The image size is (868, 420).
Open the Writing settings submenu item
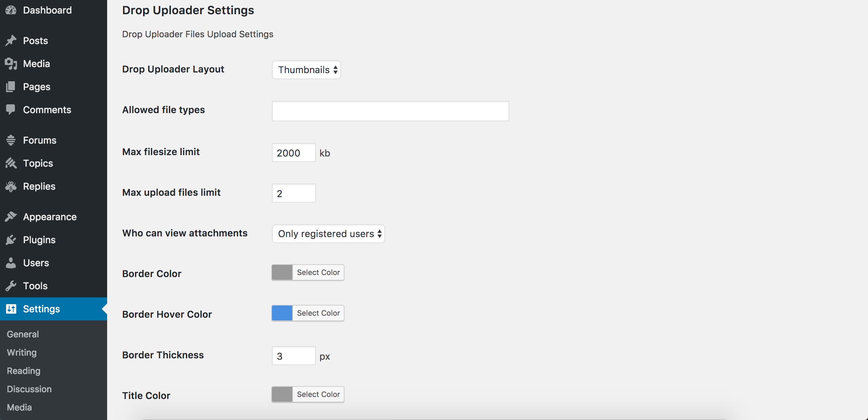22,353
